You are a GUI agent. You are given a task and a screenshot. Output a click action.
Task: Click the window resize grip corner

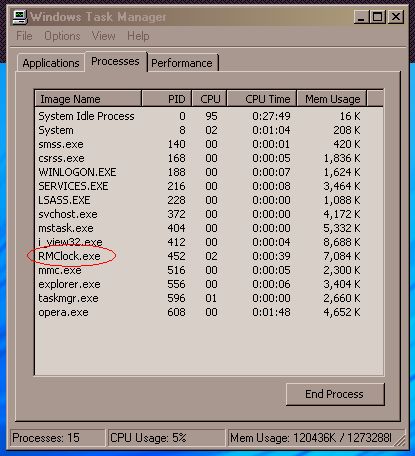(401, 441)
